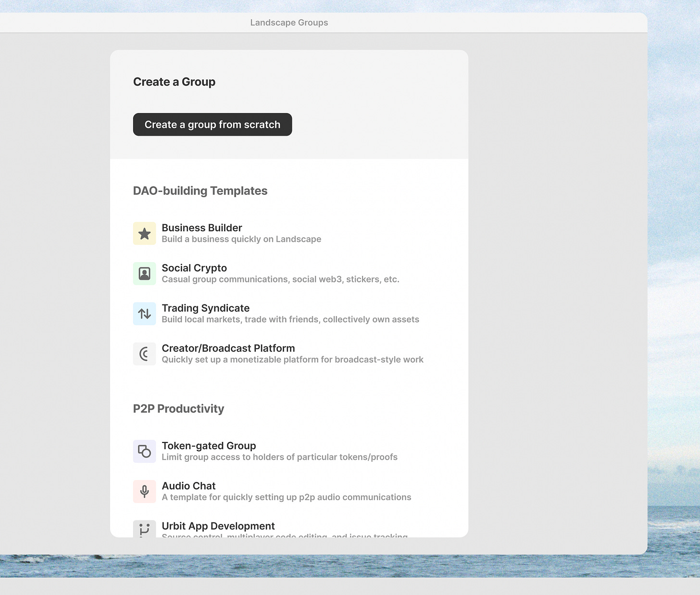Viewport: 700px width, 595px height.
Task: Click the DAO-building Templates heading
Action: point(200,191)
